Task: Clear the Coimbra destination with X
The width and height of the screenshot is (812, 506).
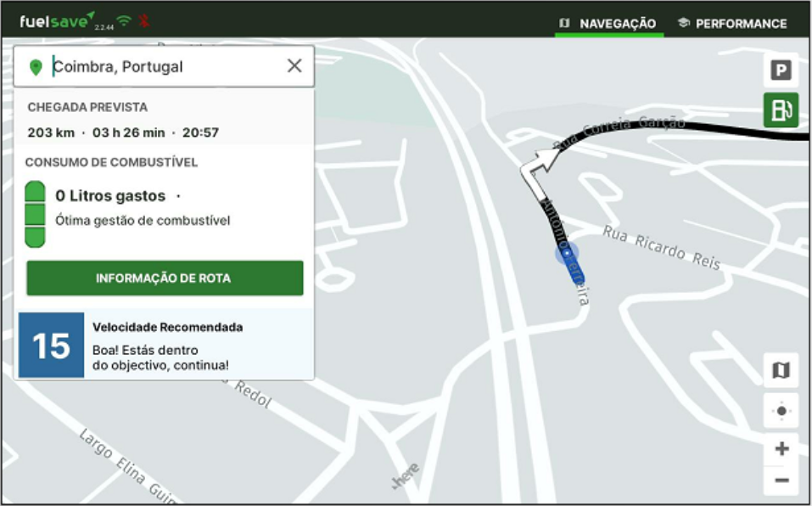Action: coord(294,66)
